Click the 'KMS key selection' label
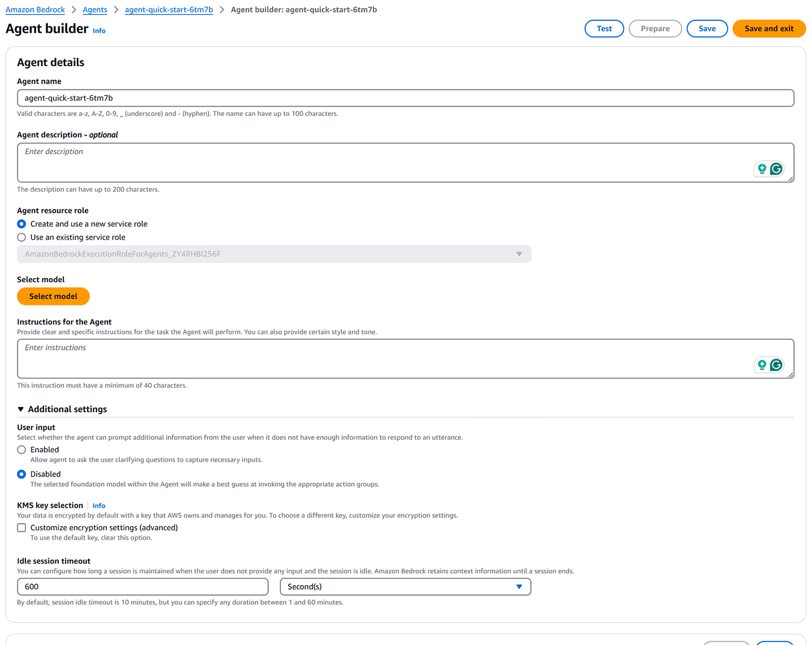812x645 pixels. [x=50, y=506]
